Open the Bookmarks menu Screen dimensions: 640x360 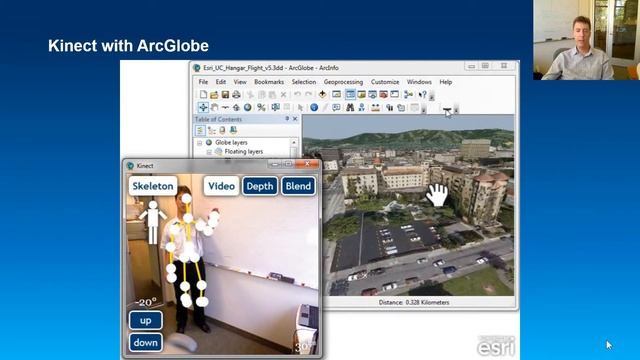[269, 82]
